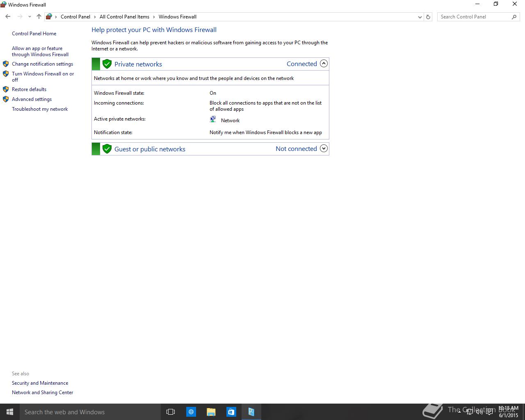Viewport: 525px width, 420px height.
Task: Click 'Notify me when Windows Firewall blocks' text
Action: (x=266, y=132)
